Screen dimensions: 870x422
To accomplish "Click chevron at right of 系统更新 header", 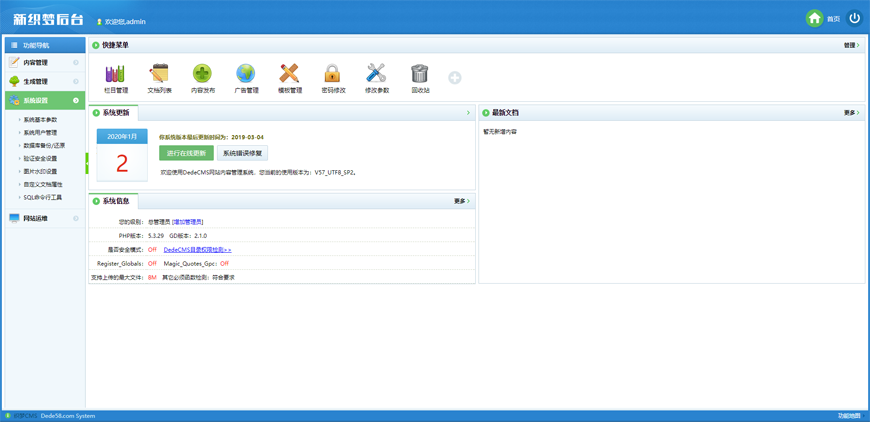I will pos(468,113).
